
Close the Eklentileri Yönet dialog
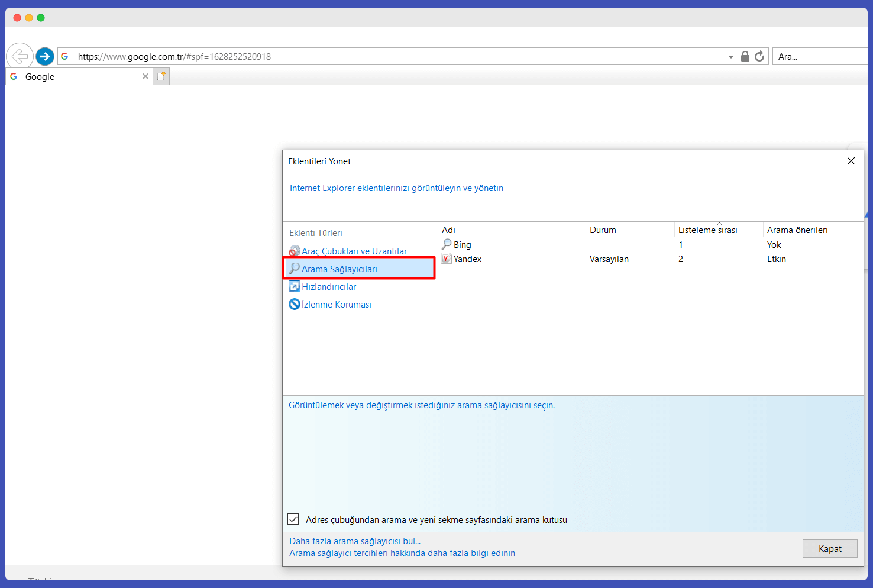851,161
